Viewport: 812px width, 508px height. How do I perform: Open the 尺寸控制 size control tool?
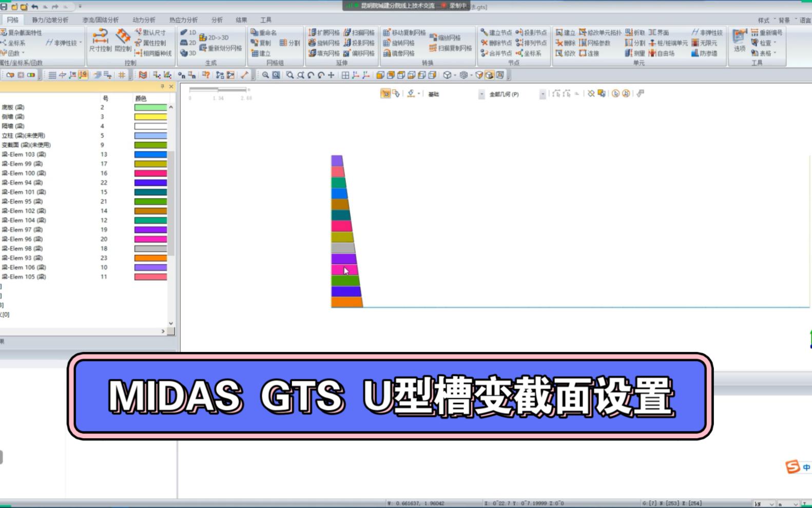click(100, 41)
